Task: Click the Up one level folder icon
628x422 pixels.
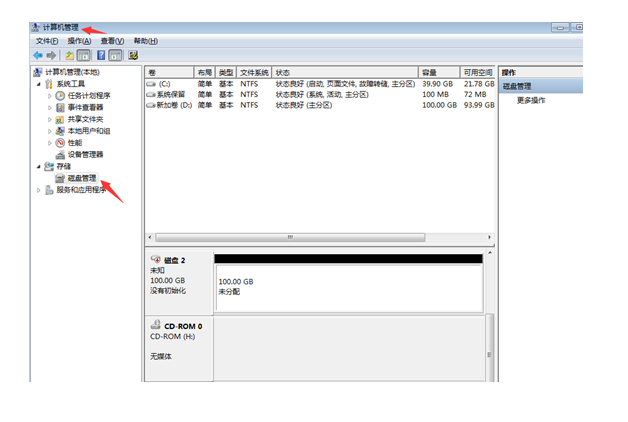Action: 69,55
